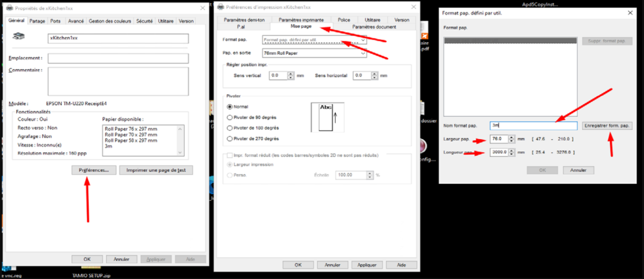Choose Pivoter de 270 degrés option
Viewport: 644px width, 279px height.
230,139
